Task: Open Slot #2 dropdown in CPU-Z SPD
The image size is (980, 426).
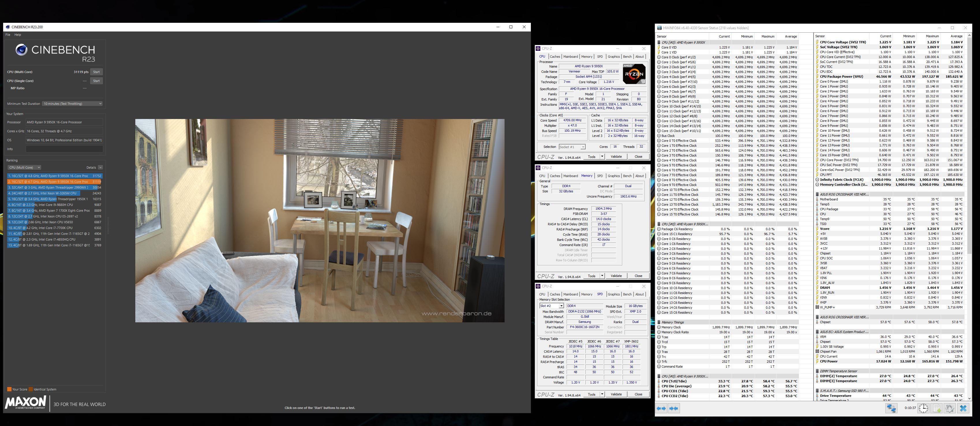Action: point(551,306)
